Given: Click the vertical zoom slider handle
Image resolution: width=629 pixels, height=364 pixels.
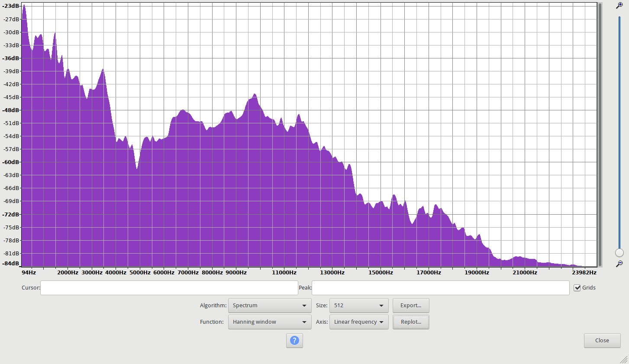Looking at the screenshot, I should pos(619,253).
